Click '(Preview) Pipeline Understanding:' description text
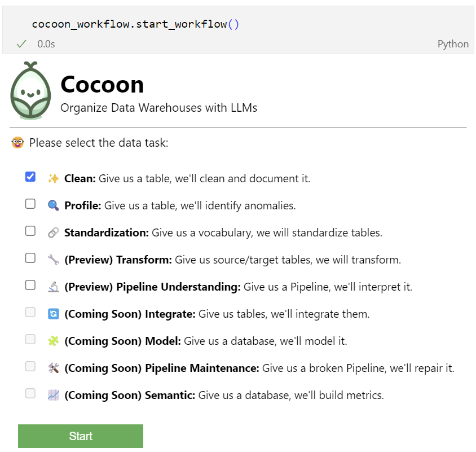This screenshot has width=476, height=452. pos(239,287)
